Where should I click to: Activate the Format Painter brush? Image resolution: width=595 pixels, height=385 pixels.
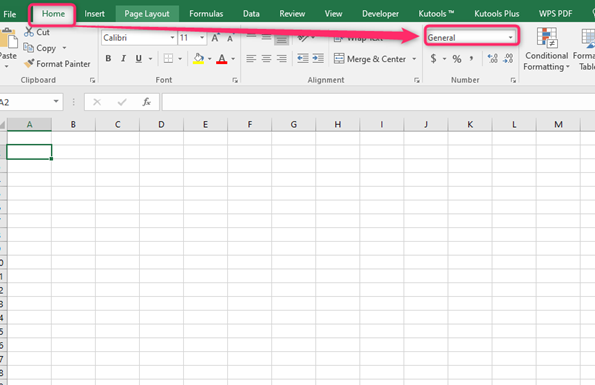[x=29, y=63]
